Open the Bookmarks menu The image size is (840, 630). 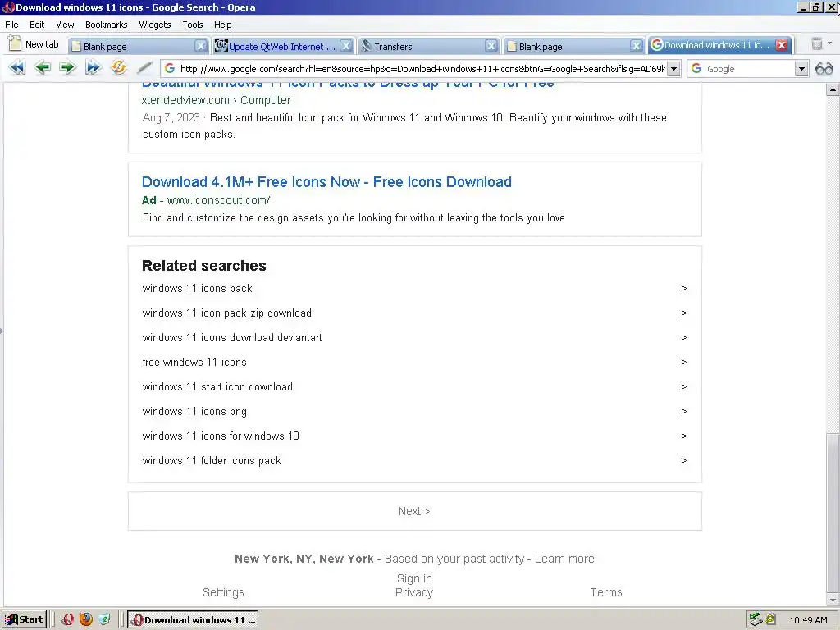click(x=106, y=25)
